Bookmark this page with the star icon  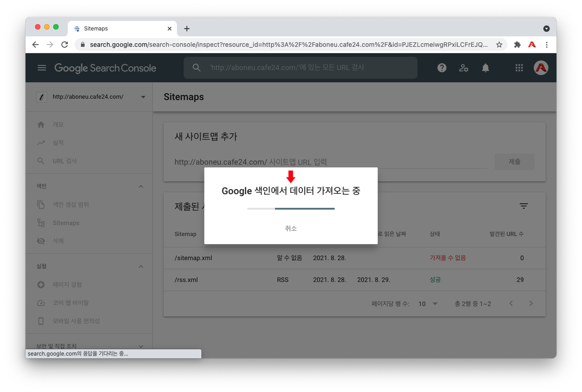coord(499,45)
